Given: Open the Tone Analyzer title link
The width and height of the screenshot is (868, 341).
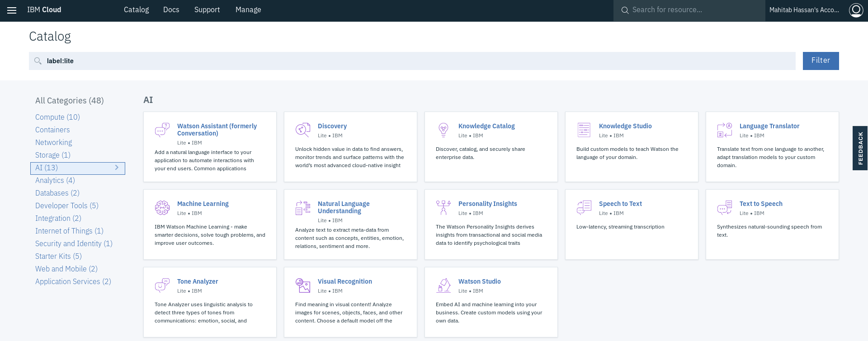Looking at the screenshot, I should pyautogui.click(x=198, y=281).
